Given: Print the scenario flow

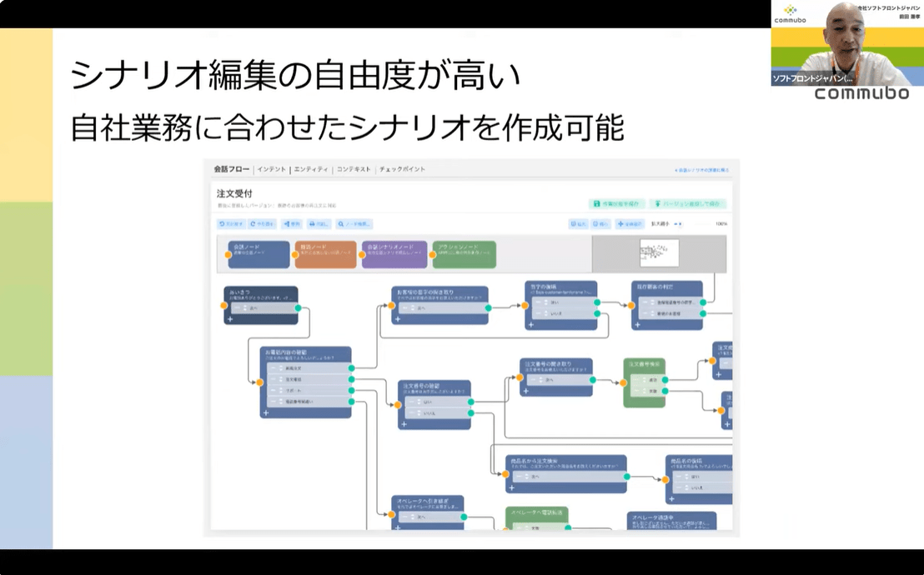Looking at the screenshot, I should coord(319,224).
